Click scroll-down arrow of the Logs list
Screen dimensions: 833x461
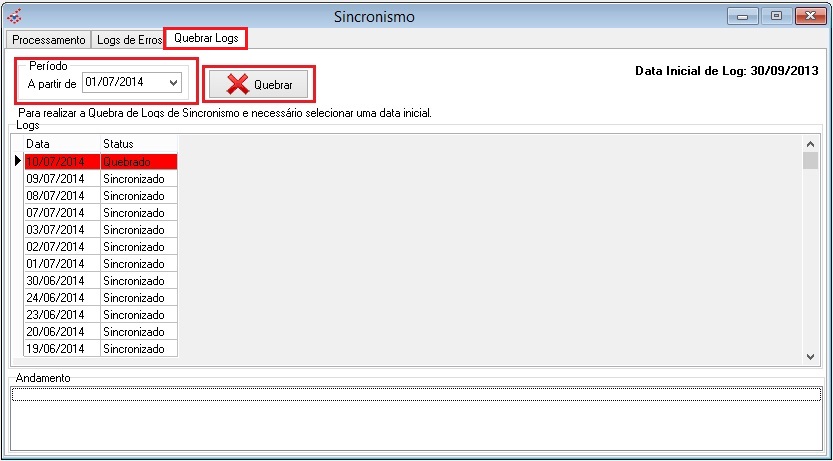(810, 356)
